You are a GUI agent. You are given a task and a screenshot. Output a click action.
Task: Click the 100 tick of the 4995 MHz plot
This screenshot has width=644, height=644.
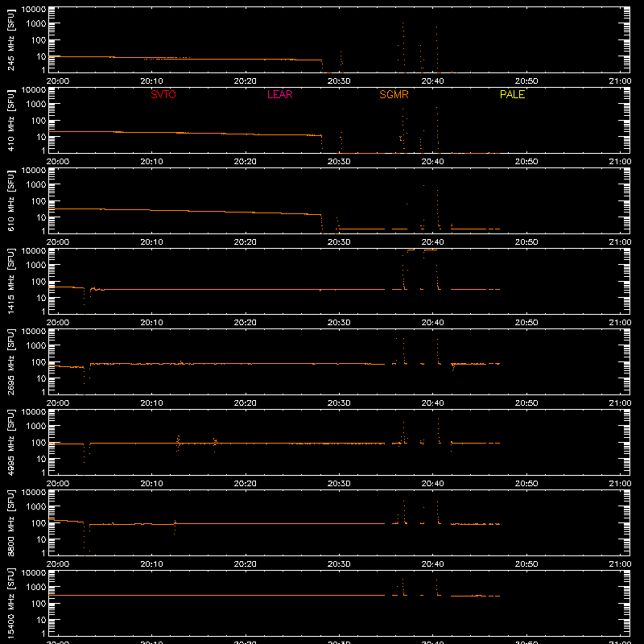[39, 443]
